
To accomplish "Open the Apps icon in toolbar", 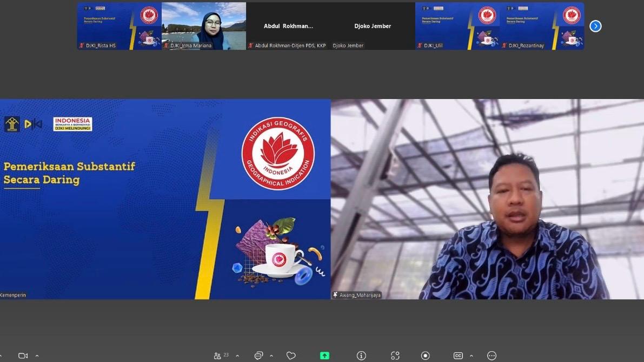I will 395,356.
